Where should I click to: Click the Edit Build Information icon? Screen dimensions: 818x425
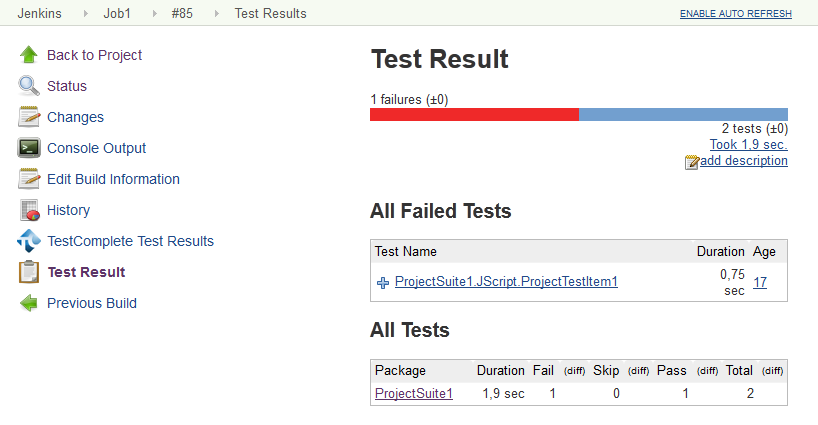tap(29, 179)
